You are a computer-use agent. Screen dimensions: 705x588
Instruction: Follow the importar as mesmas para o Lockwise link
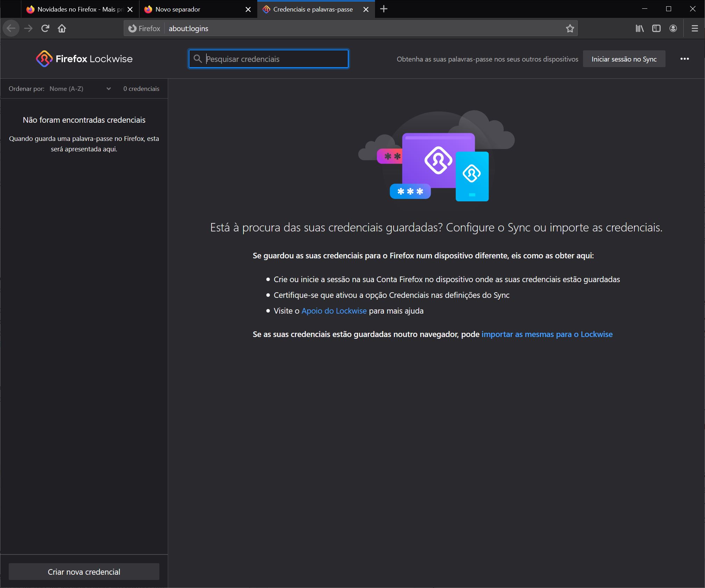(x=547, y=334)
